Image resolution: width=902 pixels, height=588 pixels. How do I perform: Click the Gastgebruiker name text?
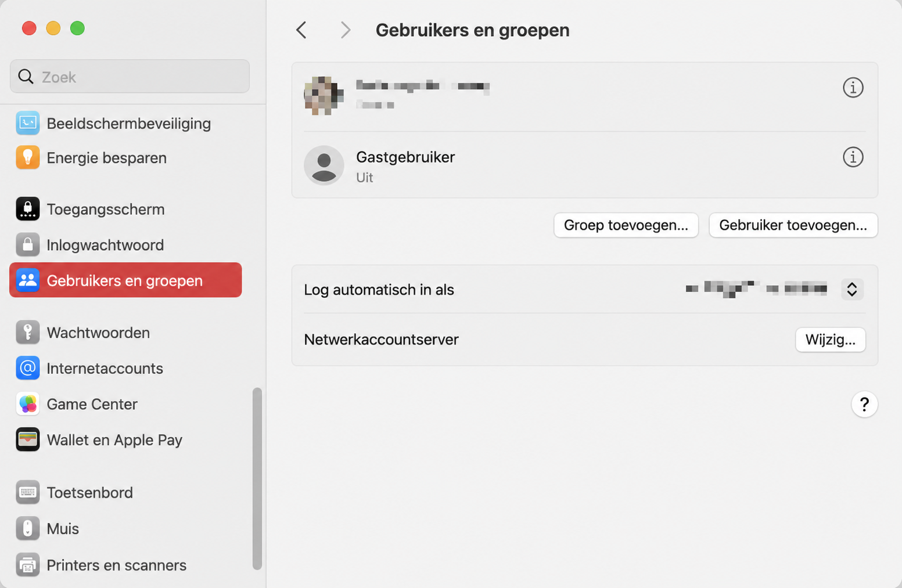[x=405, y=157]
